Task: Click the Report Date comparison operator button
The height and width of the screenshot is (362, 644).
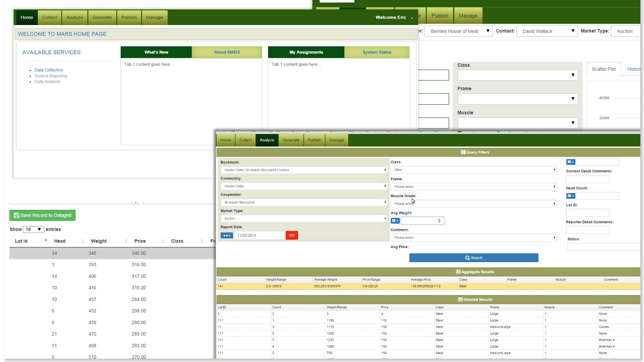Action: pos(227,235)
